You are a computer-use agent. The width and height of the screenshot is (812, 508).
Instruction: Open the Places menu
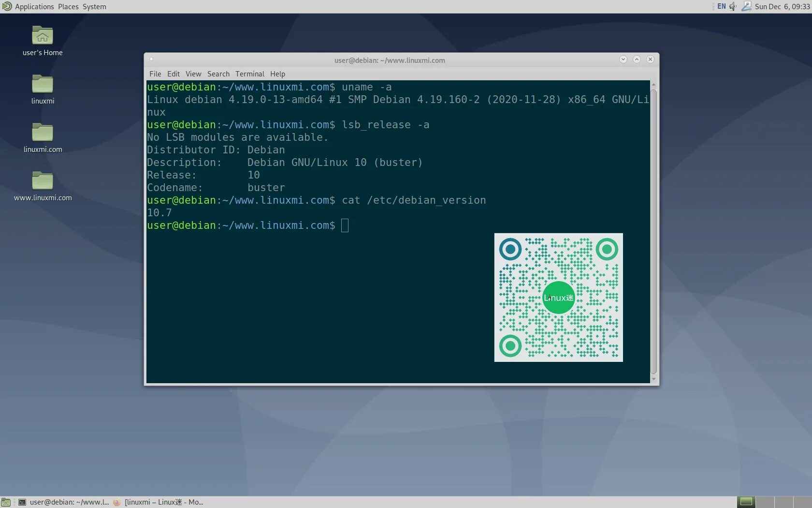tap(68, 7)
